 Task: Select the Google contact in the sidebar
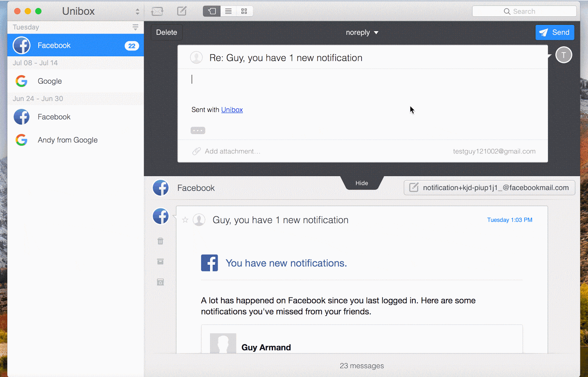click(76, 81)
